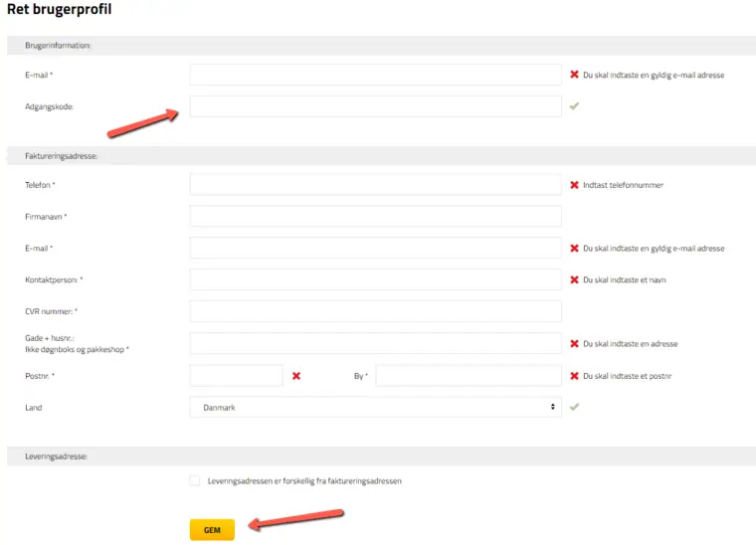Image resolution: width=756 pixels, height=545 pixels.
Task: Select the Firmanavn text field
Action: 375,216
